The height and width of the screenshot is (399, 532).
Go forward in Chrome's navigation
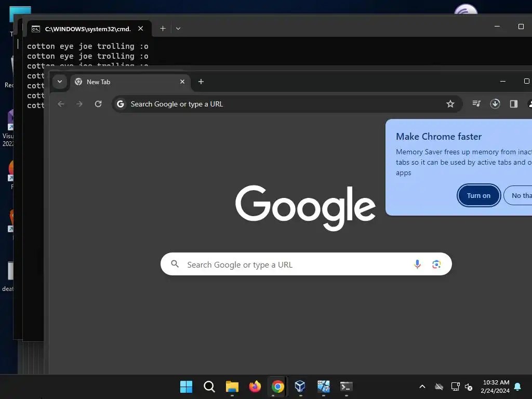[x=79, y=104]
